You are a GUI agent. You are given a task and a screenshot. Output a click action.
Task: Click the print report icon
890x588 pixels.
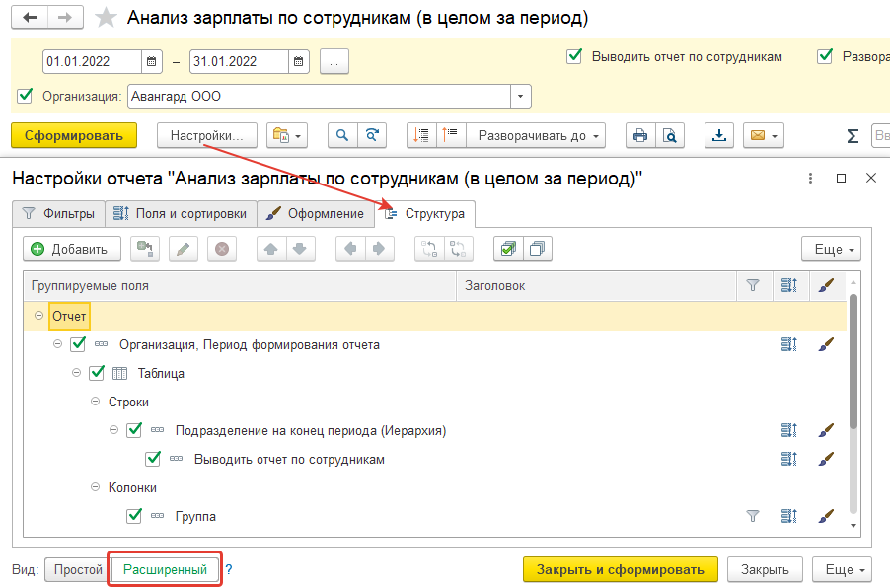640,135
